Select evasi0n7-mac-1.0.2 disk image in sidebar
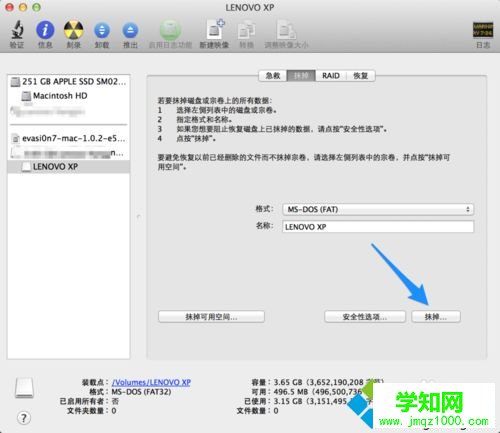The width and height of the screenshot is (500, 433). pyautogui.click(x=68, y=138)
